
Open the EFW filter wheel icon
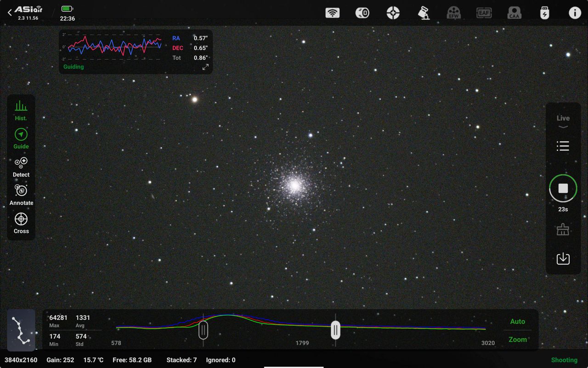point(453,13)
